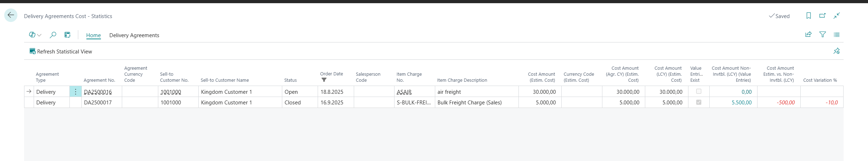Screen dimensions: 868x161
Task: Toggle the list view layout icon
Action: [x=836, y=35]
